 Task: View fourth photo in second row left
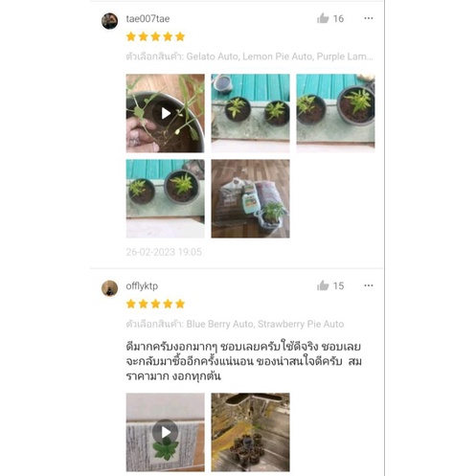166,198
